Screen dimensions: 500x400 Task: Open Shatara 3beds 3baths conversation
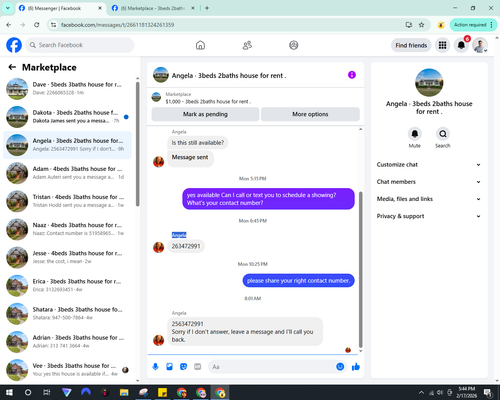pyautogui.click(x=68, y=314)
